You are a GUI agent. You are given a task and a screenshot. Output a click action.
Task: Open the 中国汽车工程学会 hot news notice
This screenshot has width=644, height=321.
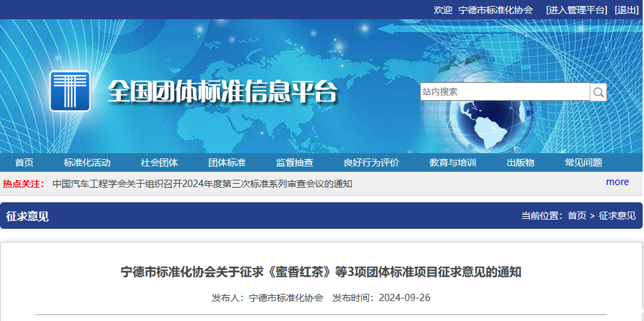click(x=202, y=184)
